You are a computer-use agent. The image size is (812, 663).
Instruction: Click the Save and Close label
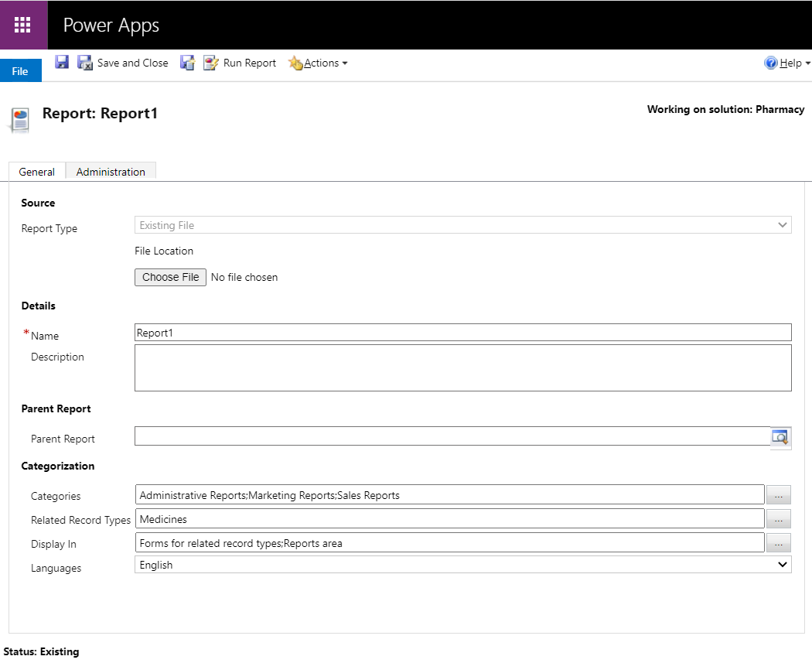[132, 63]
